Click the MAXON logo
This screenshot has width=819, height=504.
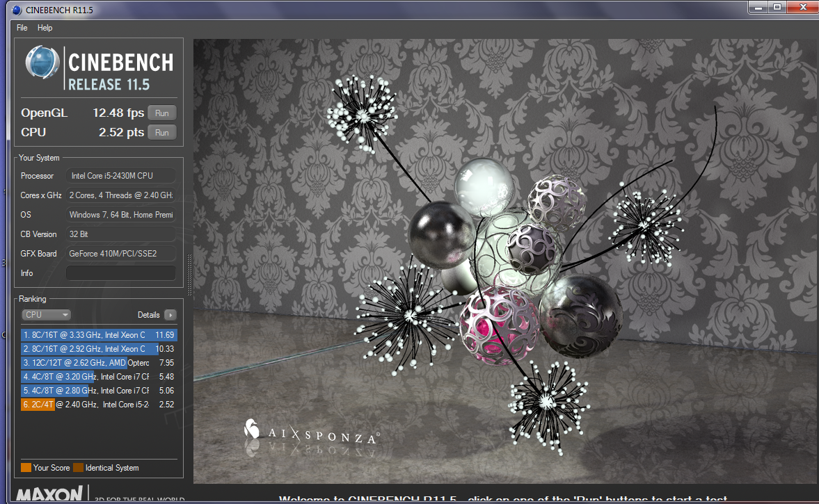pyautogui.click(x=49, y=494)
